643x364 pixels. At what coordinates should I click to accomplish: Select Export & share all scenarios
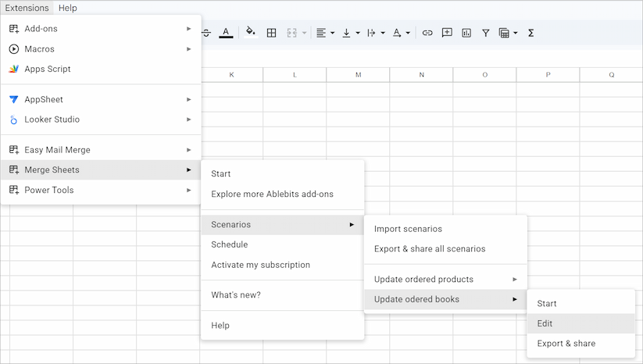coord(445,249)
